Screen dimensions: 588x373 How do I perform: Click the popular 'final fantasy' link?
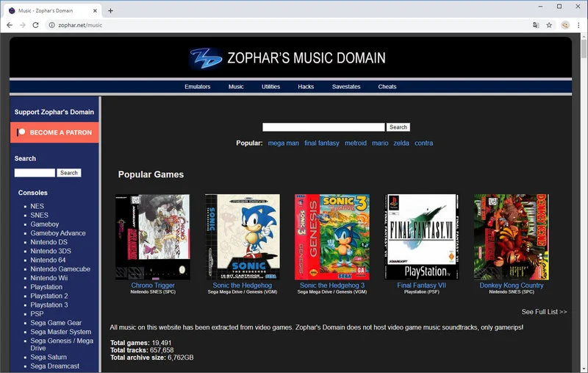[322, 143]
